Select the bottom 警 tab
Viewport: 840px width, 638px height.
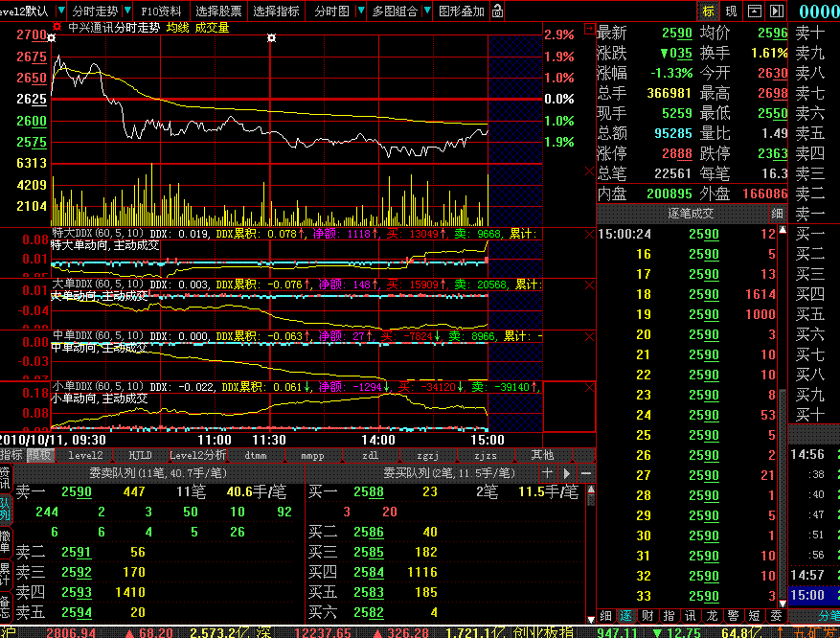coord(733,616)
